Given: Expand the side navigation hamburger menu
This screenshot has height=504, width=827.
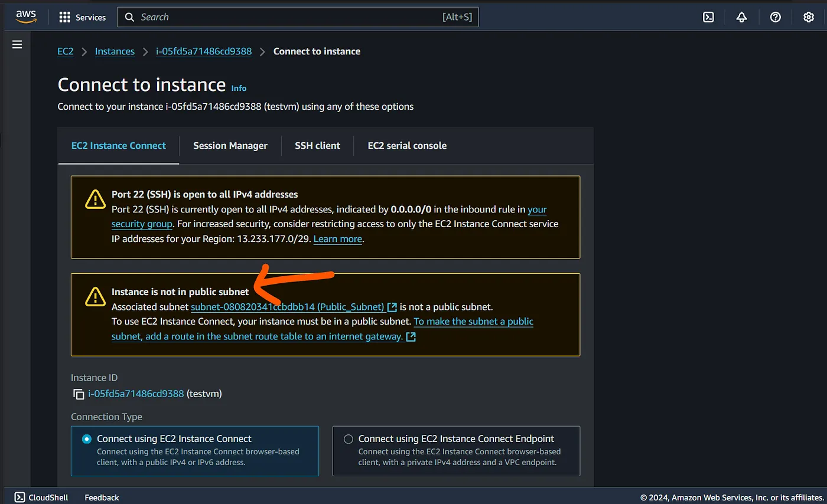Looking at the screenshot, I should tap(17, 44).
